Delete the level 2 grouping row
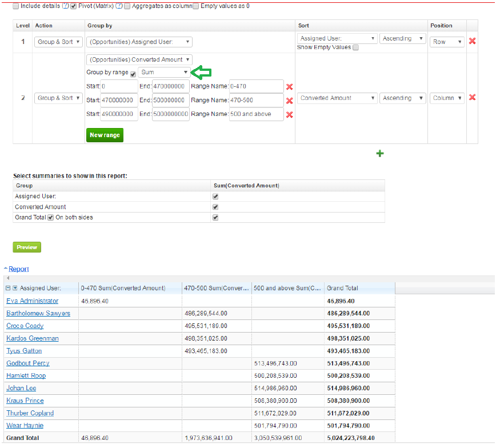Screen dimensions: 500x448 (x=472, y=98)
